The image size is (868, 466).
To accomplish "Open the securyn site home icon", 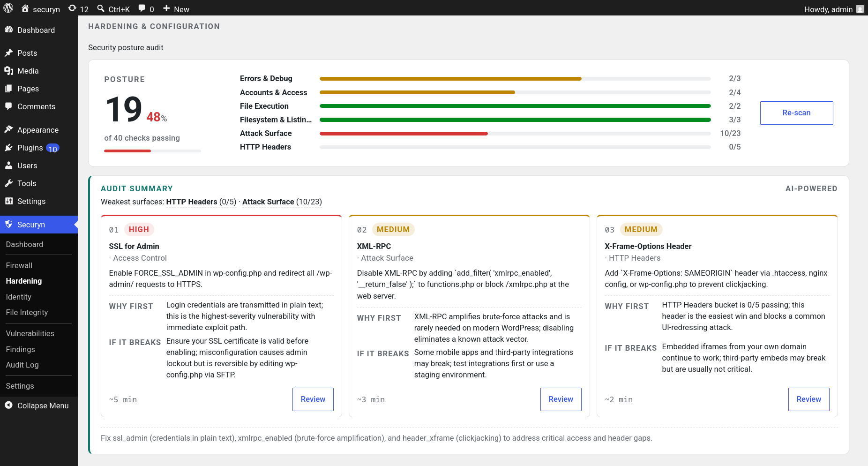I will pos(25,8).
